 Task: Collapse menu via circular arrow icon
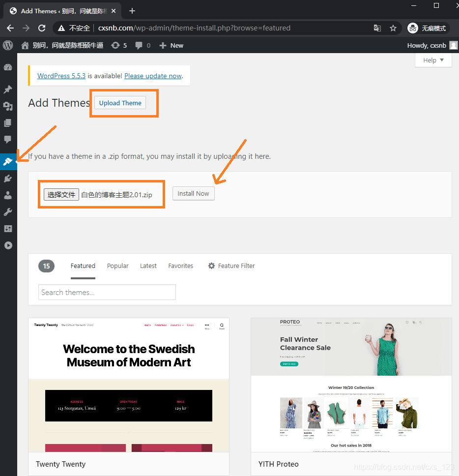pyautogui.click(x=8, y=245)
